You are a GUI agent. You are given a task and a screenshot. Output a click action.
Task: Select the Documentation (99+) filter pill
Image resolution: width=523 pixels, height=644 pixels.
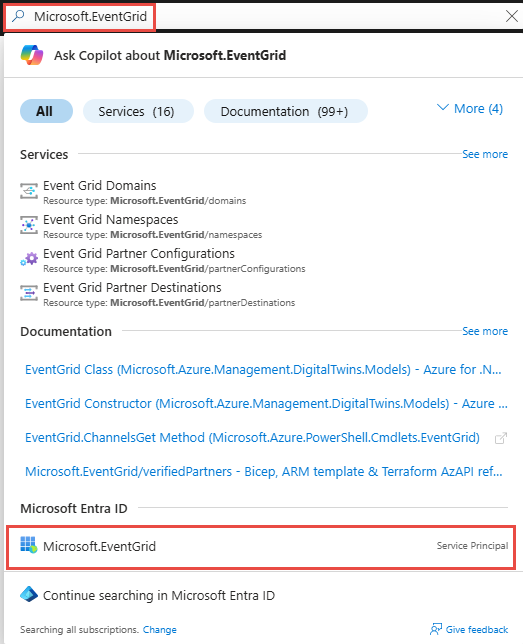tap(286, 111)
